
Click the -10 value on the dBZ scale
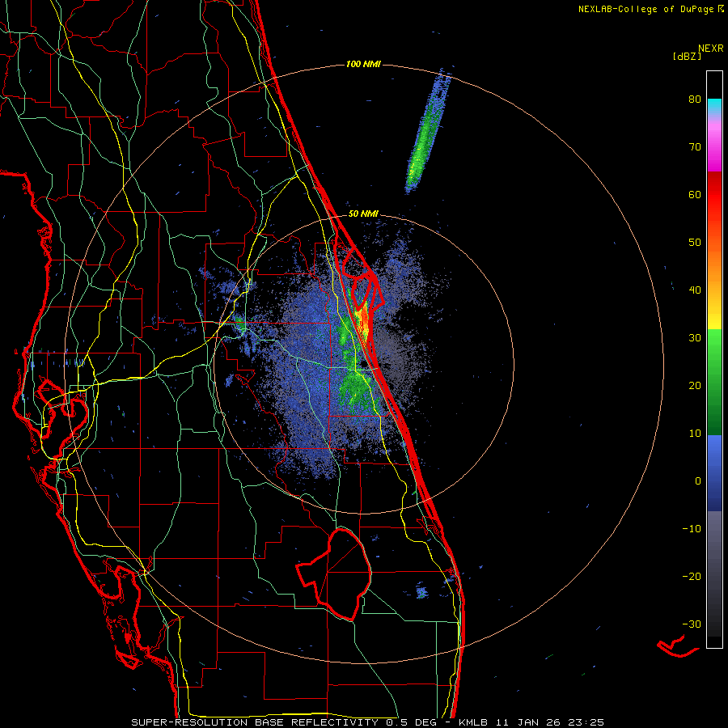[x=692, y=529]
